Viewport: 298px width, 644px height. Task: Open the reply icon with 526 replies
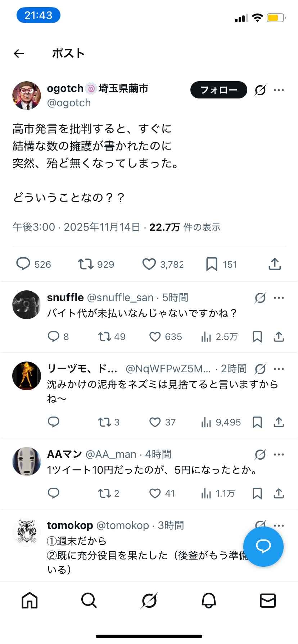coord(23,264)
